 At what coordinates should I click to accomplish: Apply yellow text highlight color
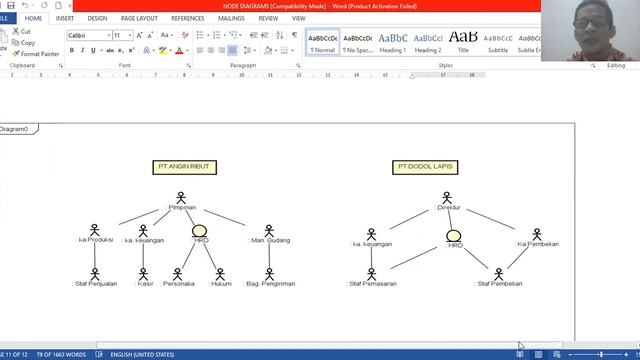click(x=163, y=51)
